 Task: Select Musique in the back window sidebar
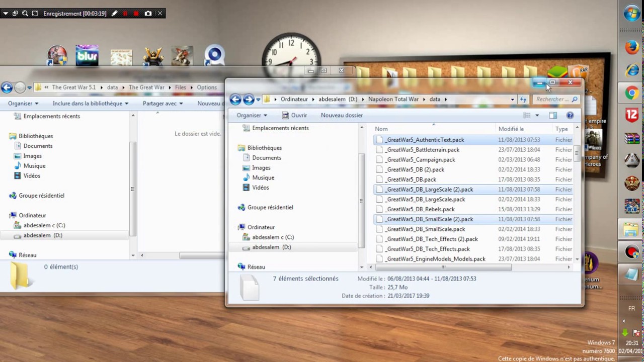pos(34,166)
